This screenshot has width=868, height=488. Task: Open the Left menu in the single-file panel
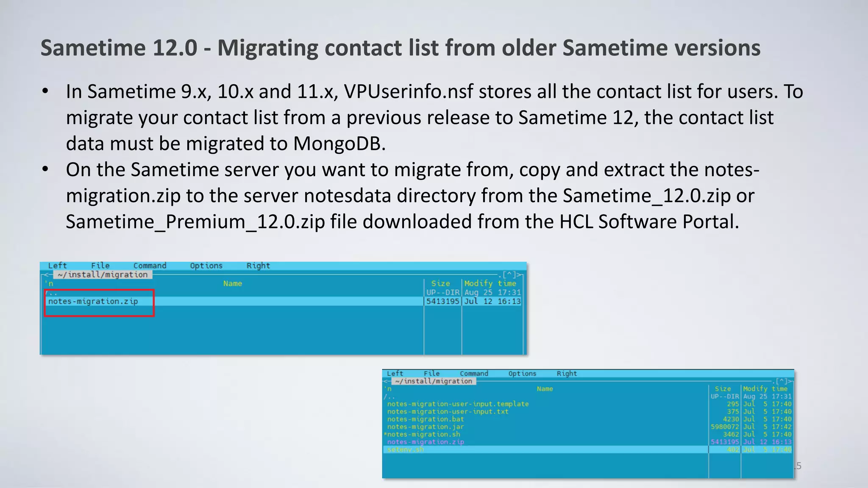pos(57,266)
